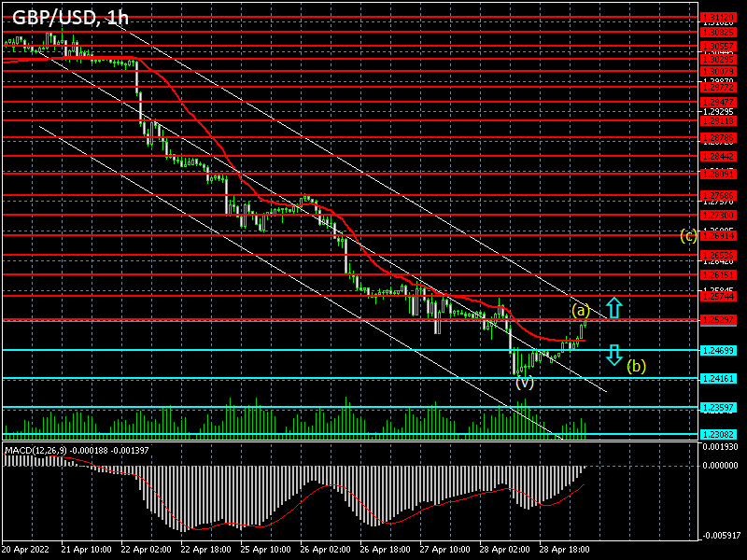Click the yellow (a) wave label
The width and height of the screenshot is (747, 560).
(x=579, y=312)
